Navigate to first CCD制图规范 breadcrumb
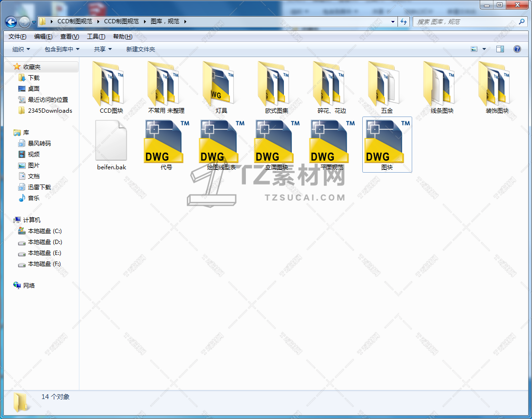532x419 pixels. point(75,21)
